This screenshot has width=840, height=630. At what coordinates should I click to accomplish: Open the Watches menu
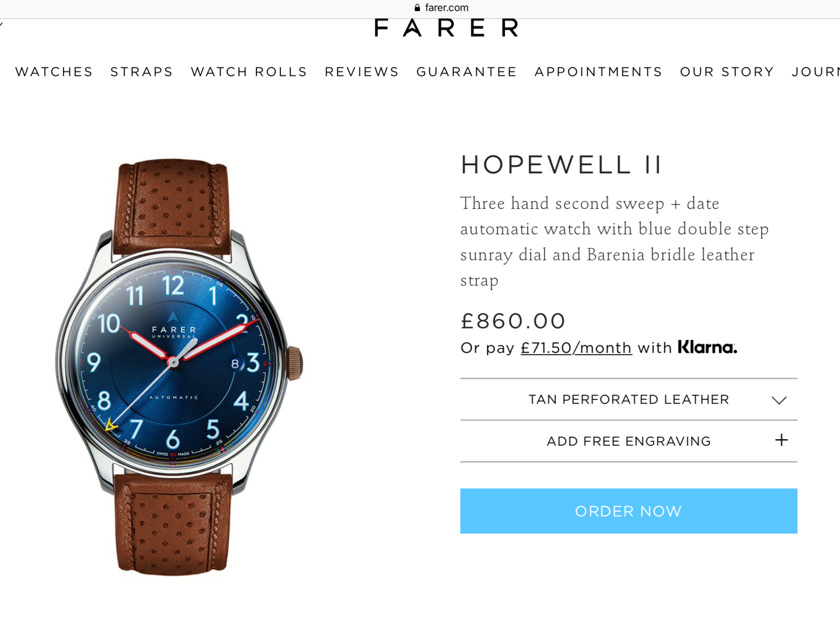click(x=54, y=72)
